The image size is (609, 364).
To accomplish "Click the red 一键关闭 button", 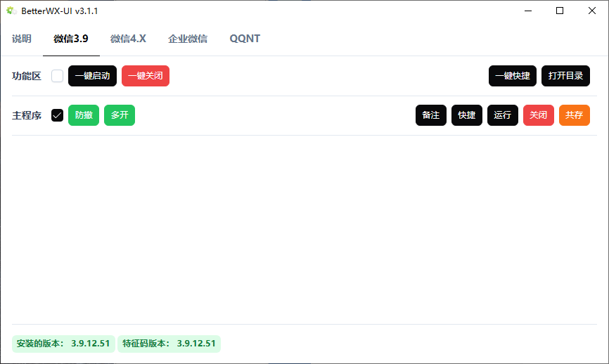I will 146,76.
